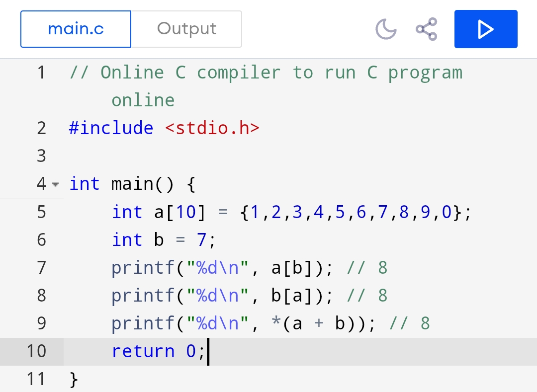Click closing brace on line 11
The image size is (537, 392).
[74, 379]
